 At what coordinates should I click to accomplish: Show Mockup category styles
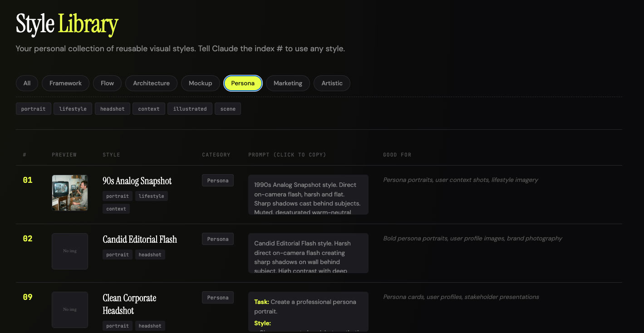click(x=200, y=83)
